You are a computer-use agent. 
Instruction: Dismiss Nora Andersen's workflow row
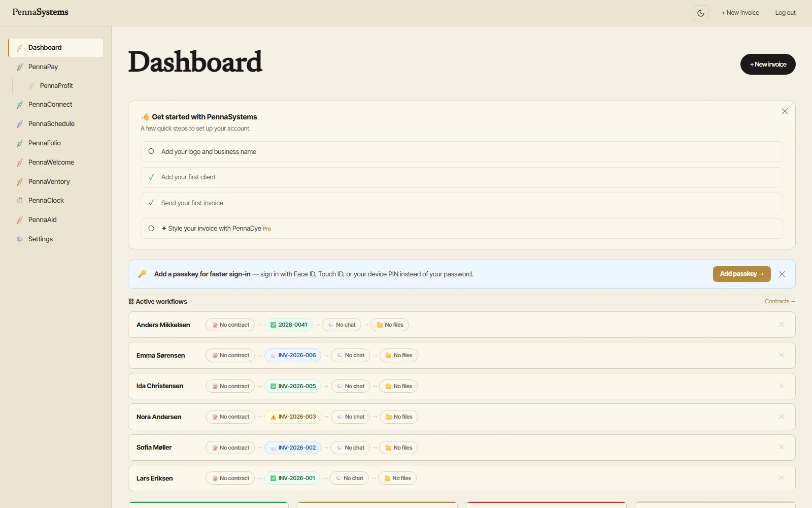click(782, 417)
